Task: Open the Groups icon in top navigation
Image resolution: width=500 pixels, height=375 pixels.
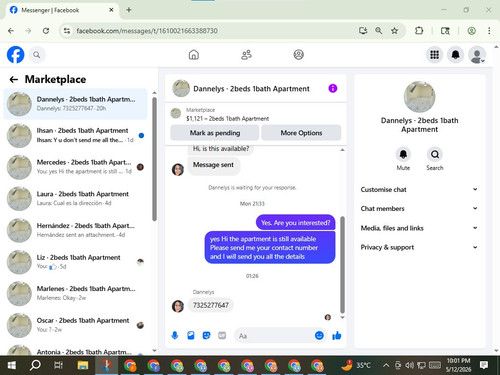Action: coord(299,55)
